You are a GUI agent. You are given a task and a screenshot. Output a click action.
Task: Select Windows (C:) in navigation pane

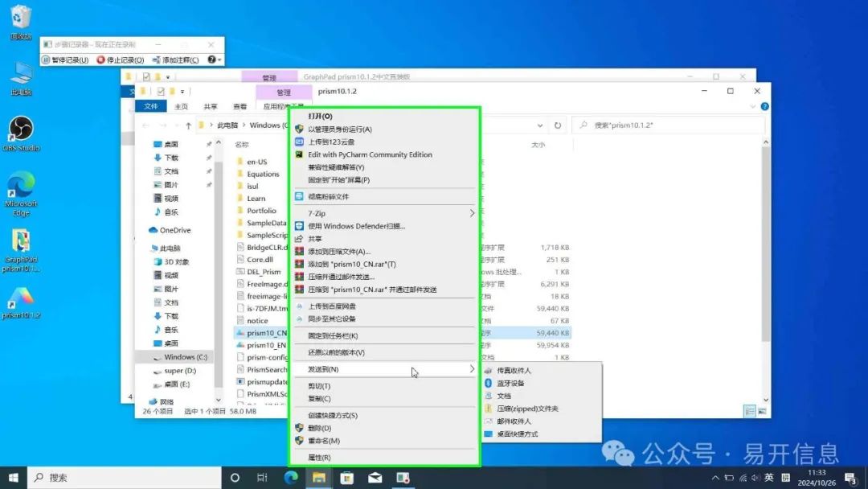(180, 357)
